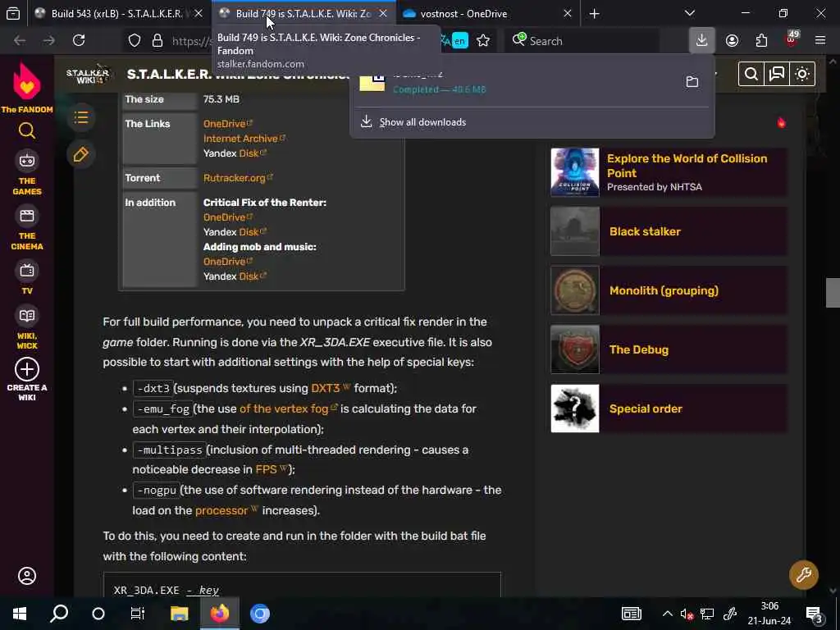Image resolution: width=840 pixels, height=630 pixels.
Task: Click the muted volume tray icon
Action: pyautogui.click(x=687, y=614)
